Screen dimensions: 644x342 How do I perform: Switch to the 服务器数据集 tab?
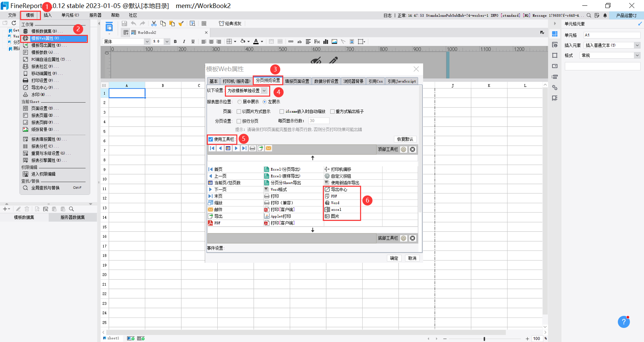click(x=73, y=217)
